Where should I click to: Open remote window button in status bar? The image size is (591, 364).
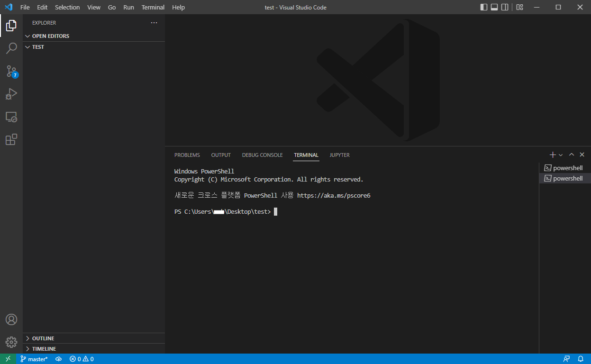click(x=8, y=359)
